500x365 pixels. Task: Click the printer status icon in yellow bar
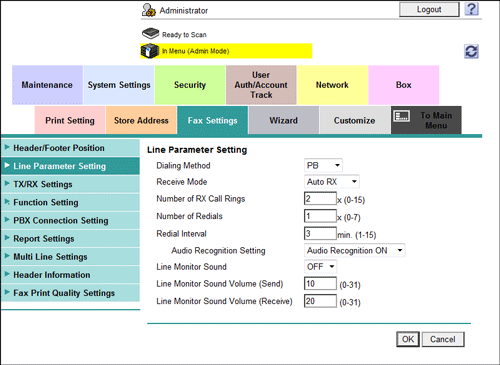click(150, 51)
